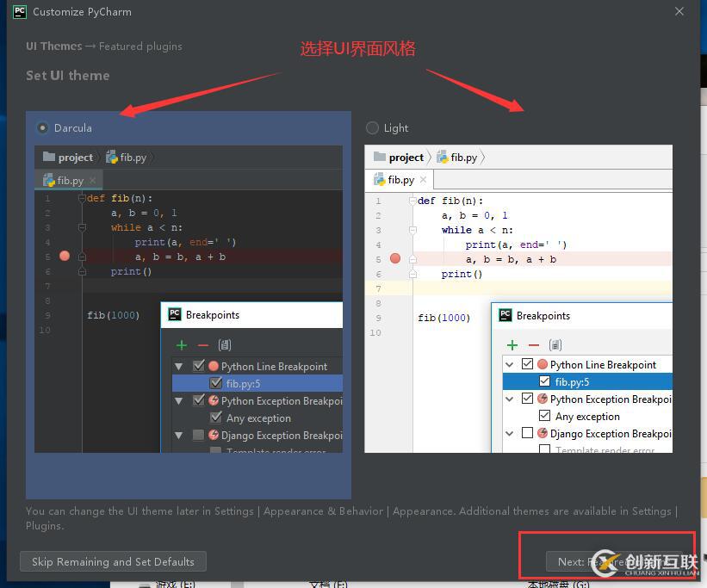
Task: Select the fib.py editor tab in Light preview
Action: pyautogui.click(x=399, y=180)
